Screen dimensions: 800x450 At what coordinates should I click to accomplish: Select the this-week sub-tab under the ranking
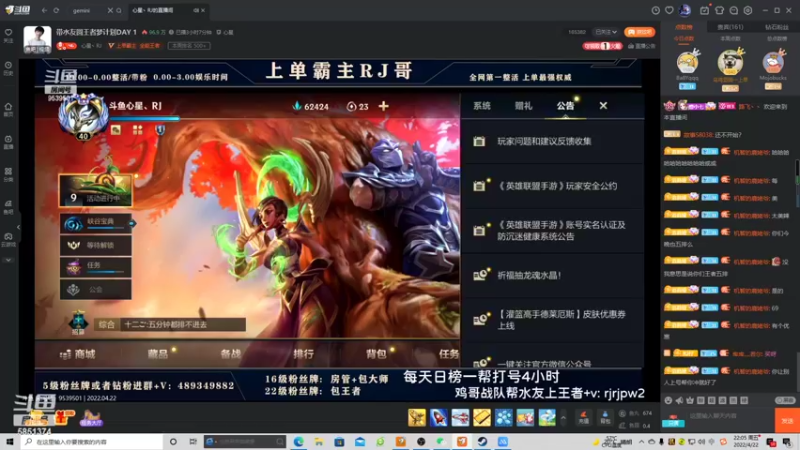730,39
